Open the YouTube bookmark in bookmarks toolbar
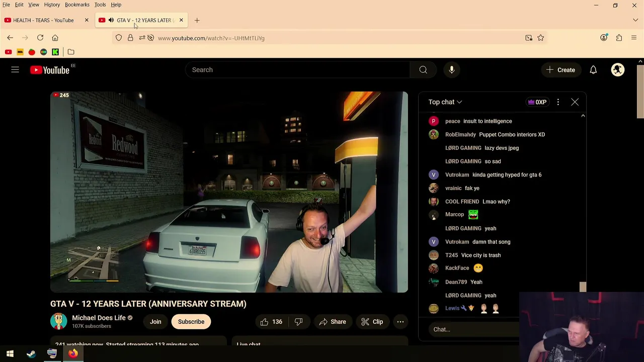This screenshot has height=362, width=644. pyautogui.click(x=8, y=52)
